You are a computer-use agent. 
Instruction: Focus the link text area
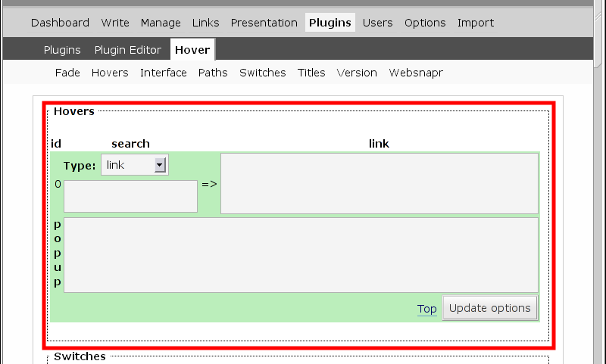coord(379,184)
